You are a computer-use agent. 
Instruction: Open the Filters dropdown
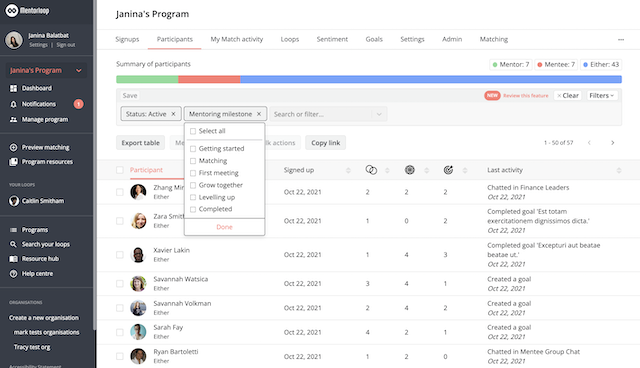[x=601, y=95]
